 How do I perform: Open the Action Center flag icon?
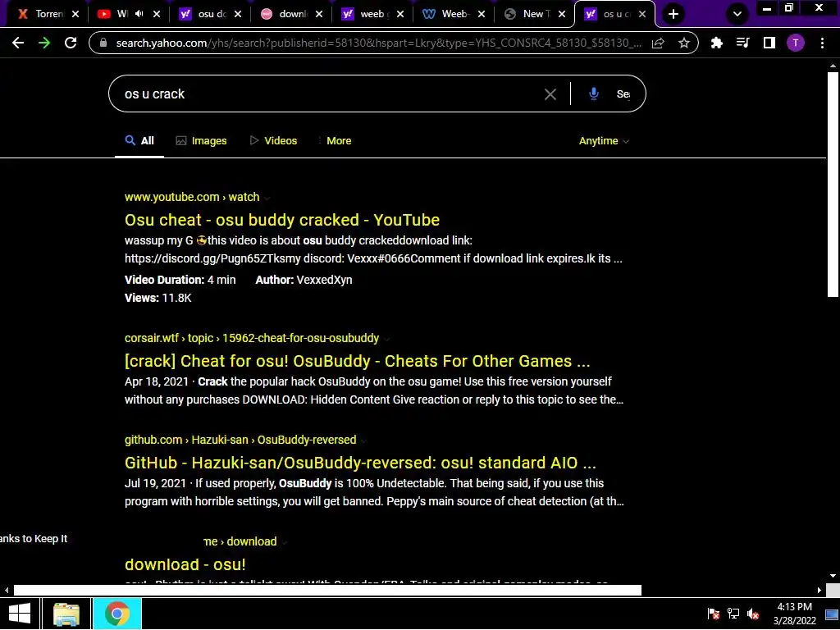[x=713, y=614]
